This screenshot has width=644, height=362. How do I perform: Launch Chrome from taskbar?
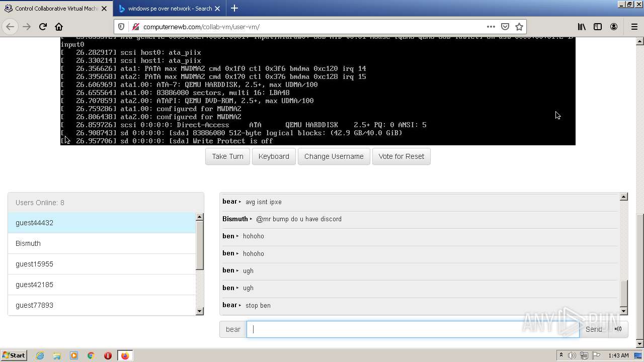91,355
